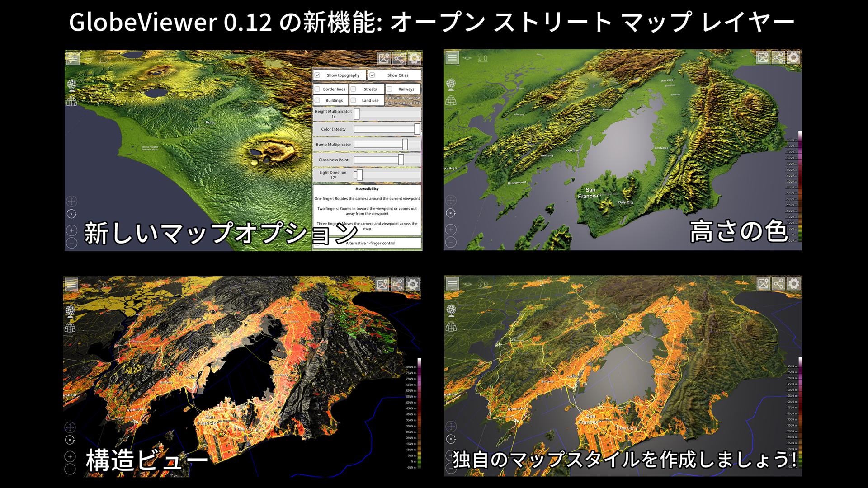Click rotate camera icon in 独自のマップスタイル screenshot
868x488 pixels.
click(451, 439)
